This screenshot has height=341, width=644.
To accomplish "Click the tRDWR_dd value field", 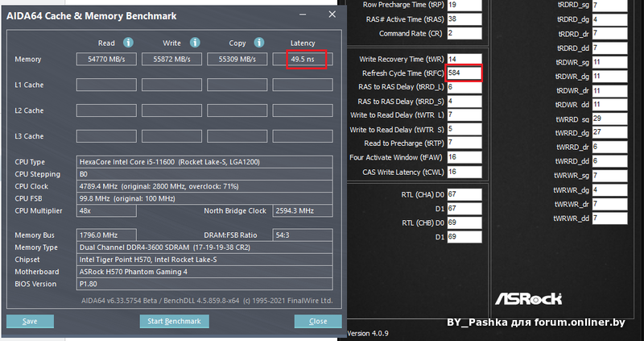I will [609, 105].
